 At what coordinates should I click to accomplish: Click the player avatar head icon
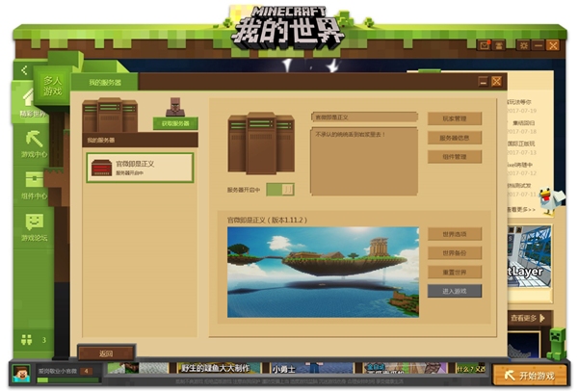tap(21, 371)
